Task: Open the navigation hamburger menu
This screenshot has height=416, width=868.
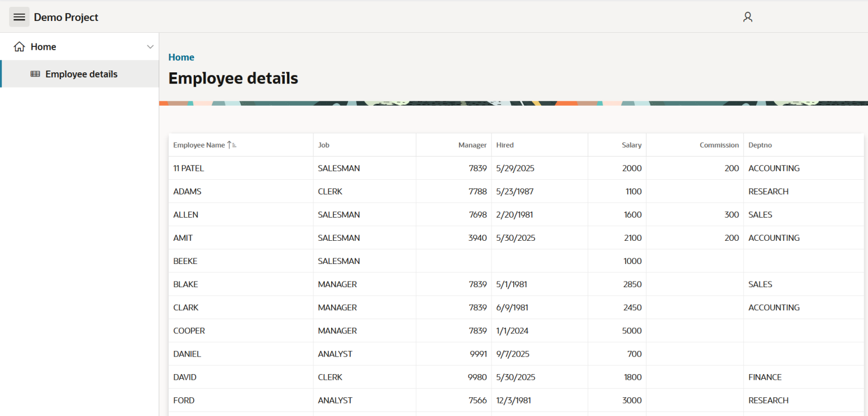Action: 19,17
